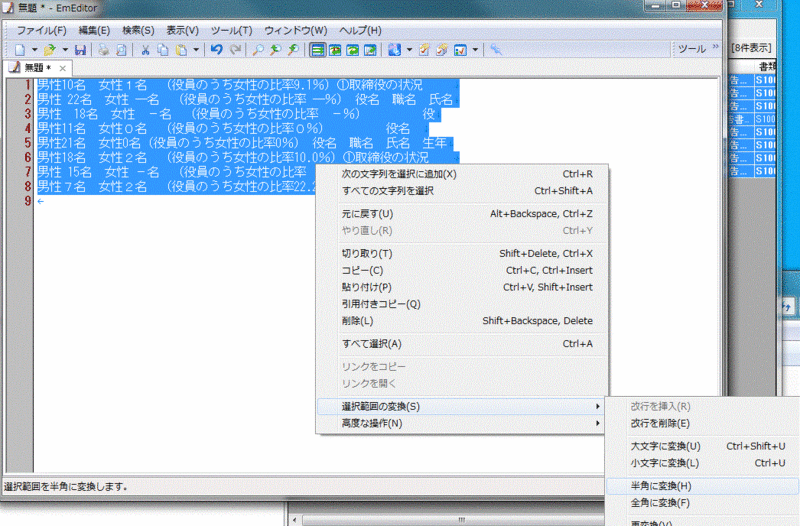The image size is (800, 526).
Task: Select 元に戻す(U) in context menu
Action: click(x=462, y=214)
